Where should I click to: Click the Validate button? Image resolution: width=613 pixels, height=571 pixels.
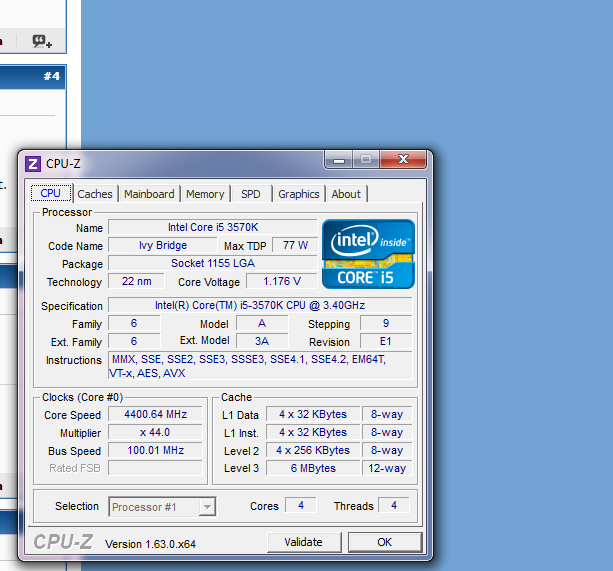coord(304,542)
